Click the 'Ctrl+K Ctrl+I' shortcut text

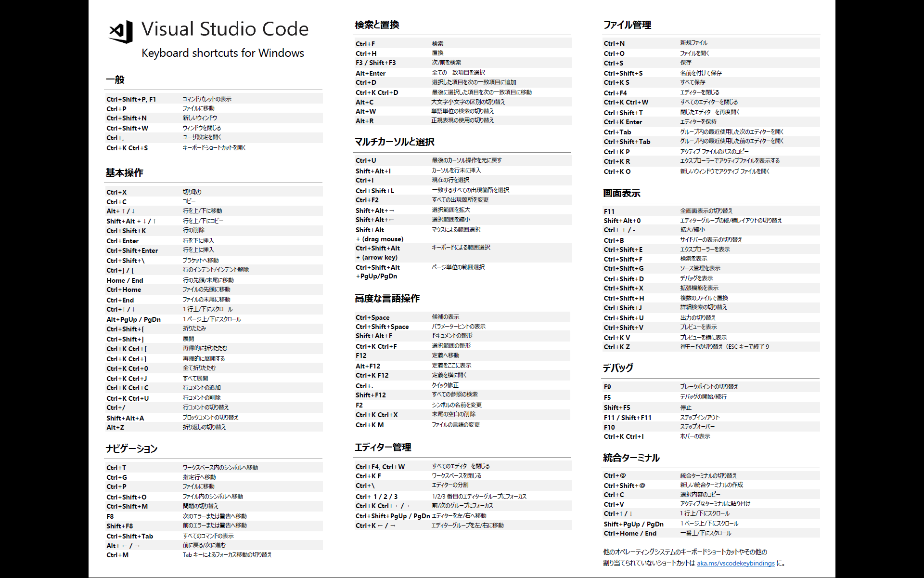pyautogui.click(x=624, y=436)
